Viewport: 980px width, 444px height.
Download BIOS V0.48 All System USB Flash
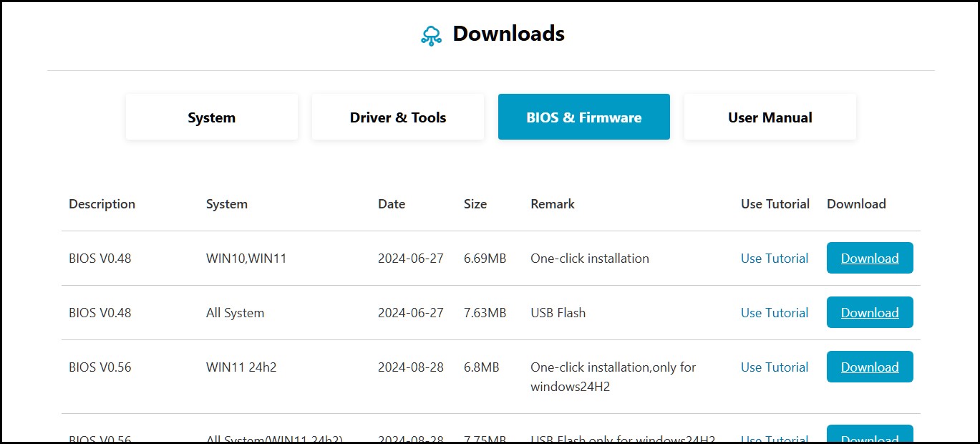[870, 312]
